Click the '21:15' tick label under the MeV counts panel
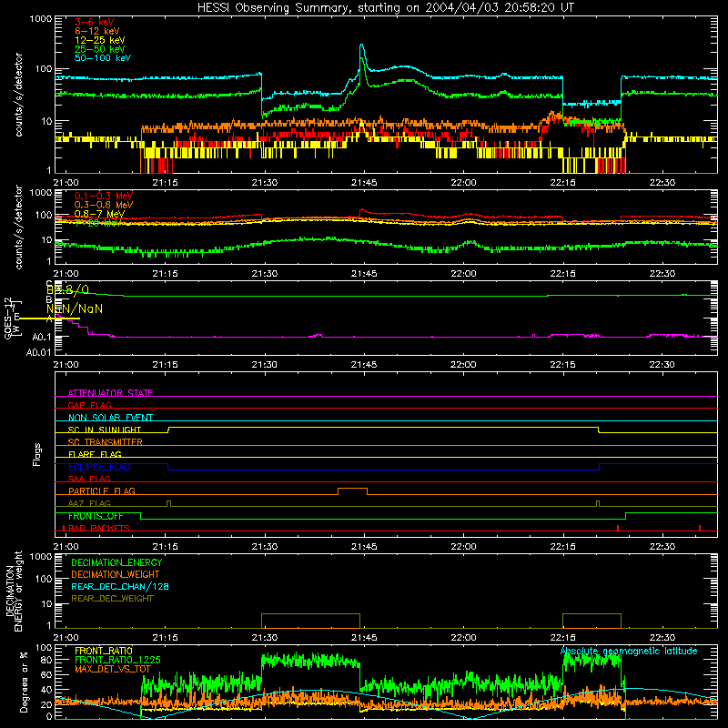The width and height of the screenshot is (728, 728). point(166,274)
